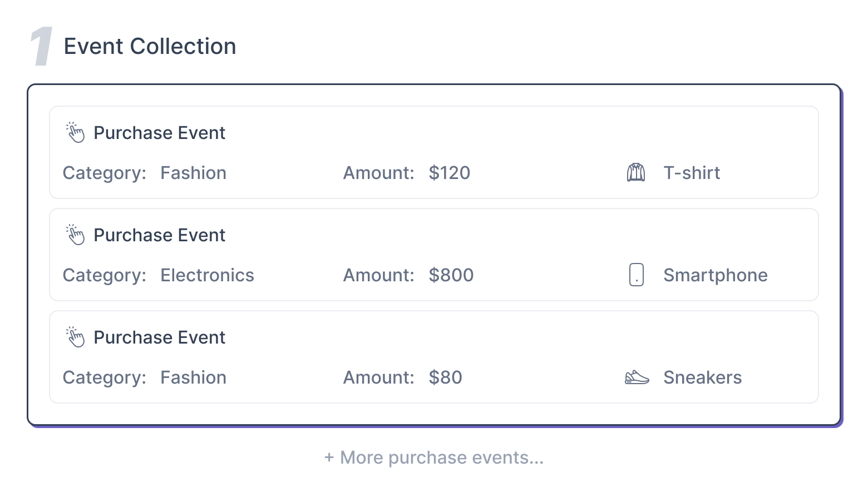Viewport: 868px width, 497px height.
Task: Click Fashion category in Sneakers event card
Action: coord(193,377)
